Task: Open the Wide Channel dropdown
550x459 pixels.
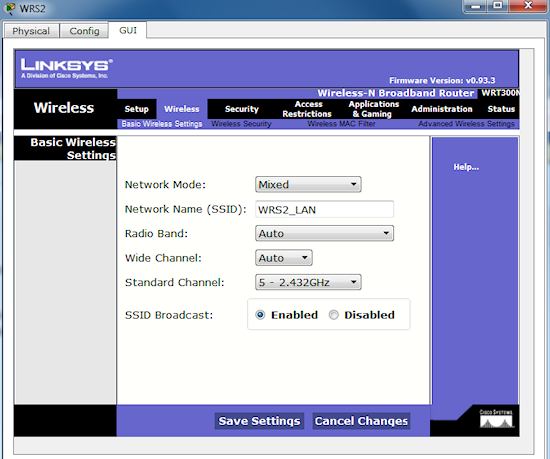Action: point(284,258)
